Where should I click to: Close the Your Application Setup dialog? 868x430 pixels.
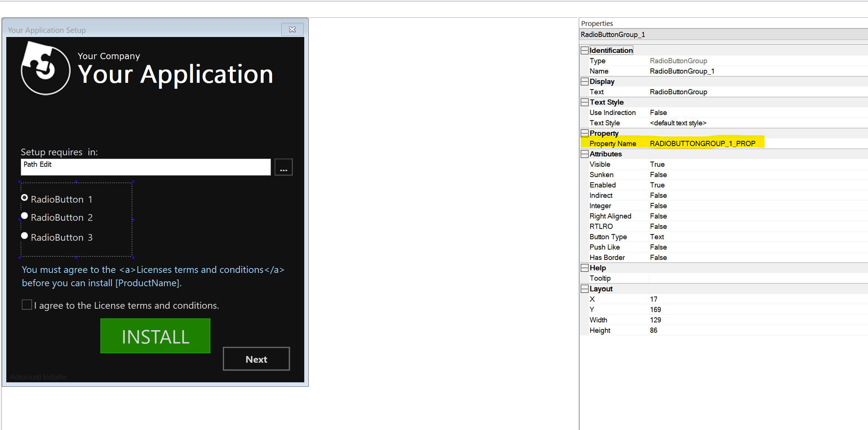click(x=292, y=30)
